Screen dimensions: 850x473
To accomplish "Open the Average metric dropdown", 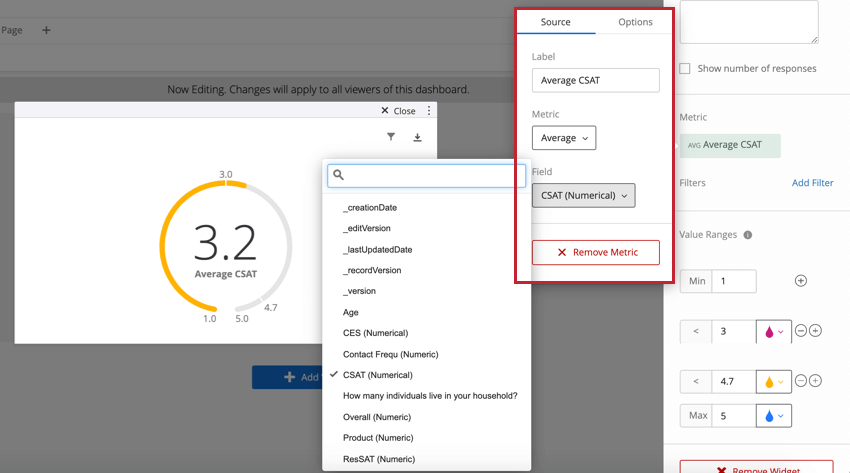I will point(564,138).
